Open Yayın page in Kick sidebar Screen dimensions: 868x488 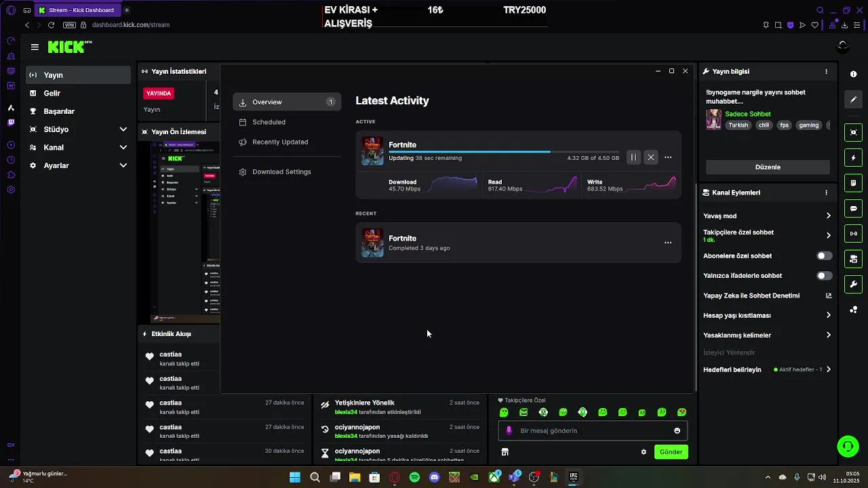click(78, 75)
